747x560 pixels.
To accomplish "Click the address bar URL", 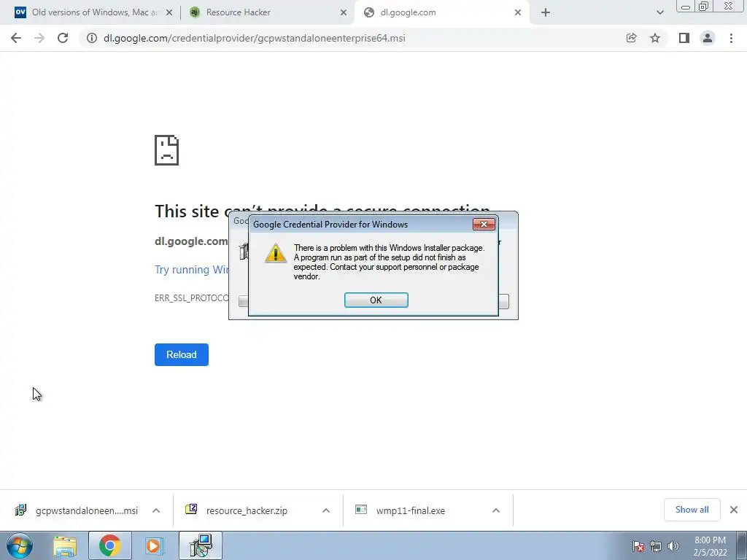I will click(255, 38).
